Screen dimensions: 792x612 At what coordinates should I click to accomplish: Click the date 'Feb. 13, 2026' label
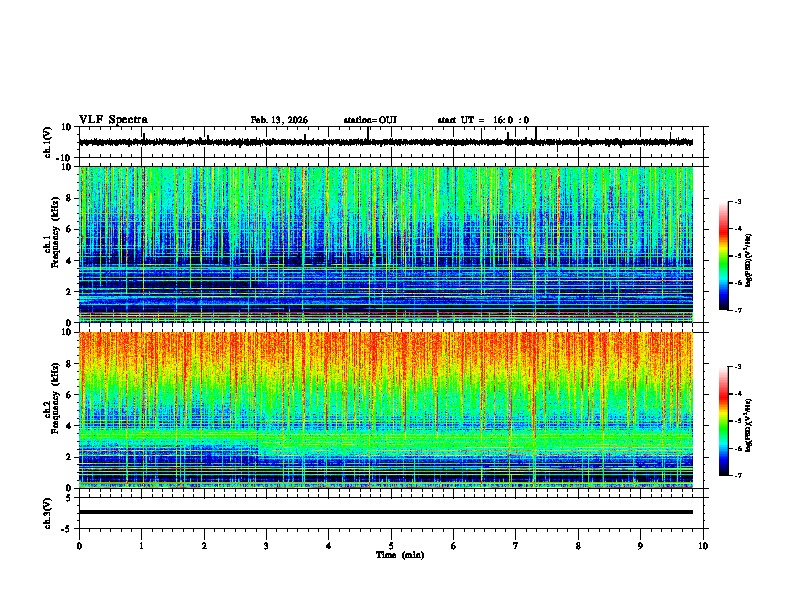tap(279, 120)
